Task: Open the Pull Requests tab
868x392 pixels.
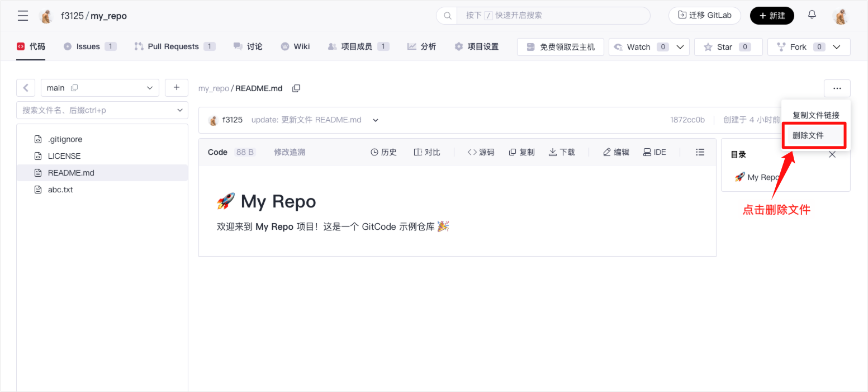Action: point(173,46)
